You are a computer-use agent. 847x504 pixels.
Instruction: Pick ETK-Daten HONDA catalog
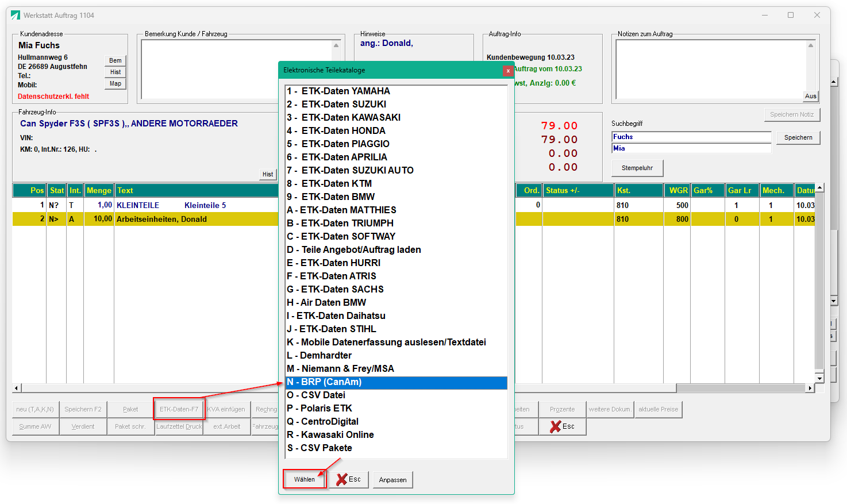[x=396, y=131]
